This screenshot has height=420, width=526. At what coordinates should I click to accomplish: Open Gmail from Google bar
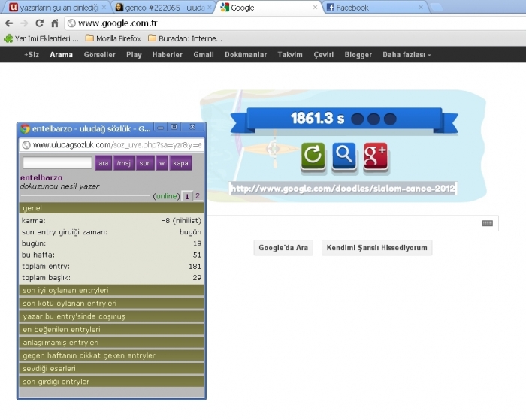click(x=204, y=55)
